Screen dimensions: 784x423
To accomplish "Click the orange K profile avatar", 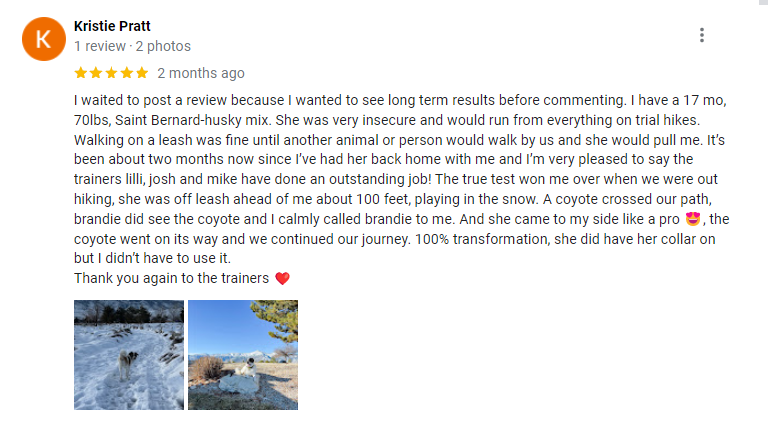I will pos(43,39).
